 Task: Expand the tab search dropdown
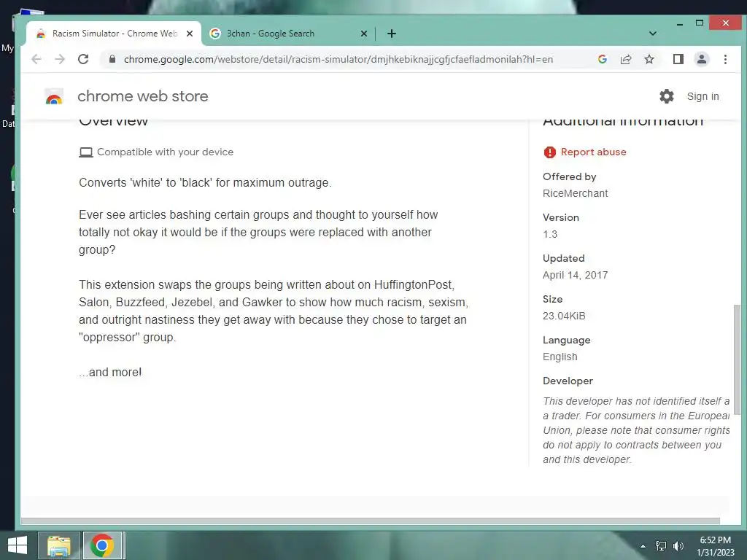coord(653,34)
